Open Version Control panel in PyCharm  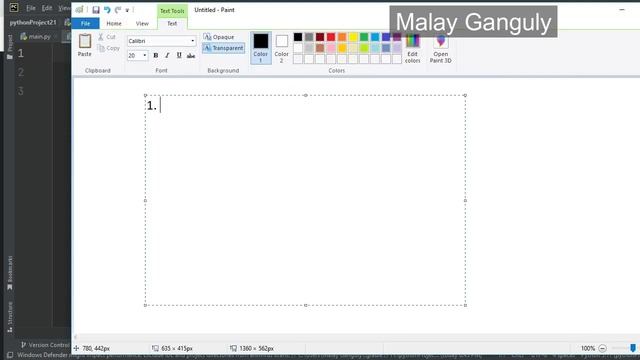point(45,345)
